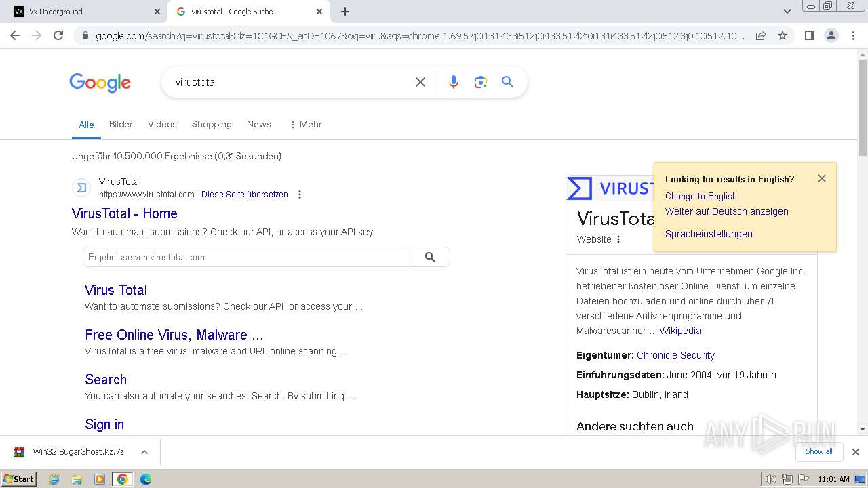This screenshot has height=488, width=868.
Task: Switch to Shopping results tab
Action: coord(212,124)
